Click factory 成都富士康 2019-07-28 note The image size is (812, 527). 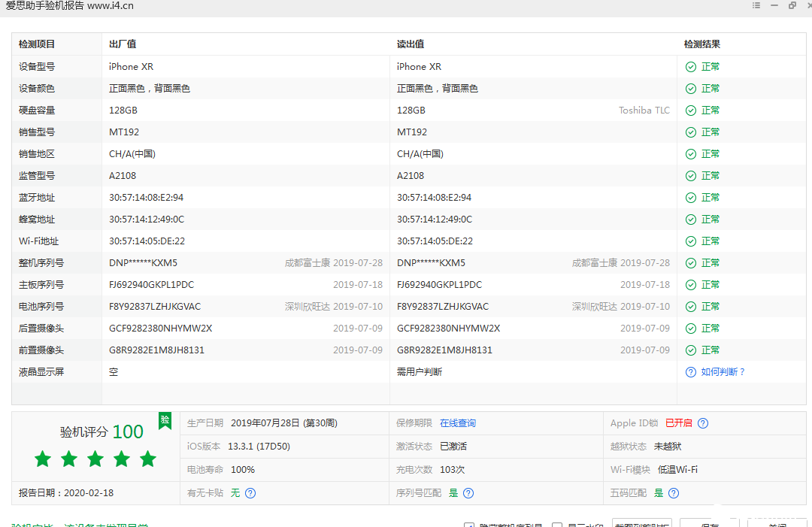click(x=334, y=263)
